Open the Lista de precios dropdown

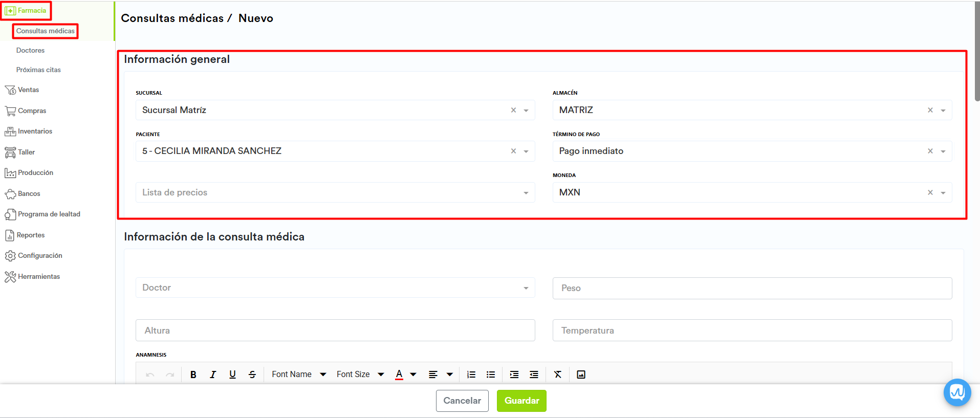(x=335, y=192)
